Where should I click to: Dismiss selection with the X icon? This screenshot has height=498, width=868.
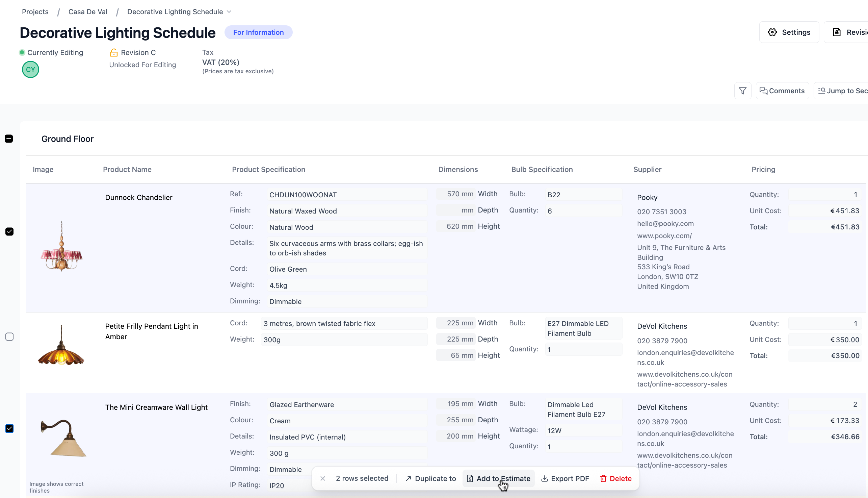point(323,478)
